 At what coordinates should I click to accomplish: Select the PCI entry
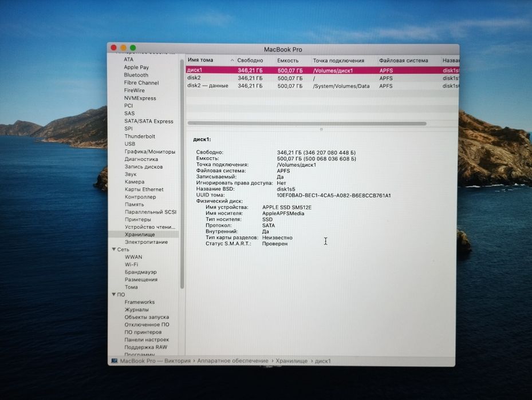[128, 106]
